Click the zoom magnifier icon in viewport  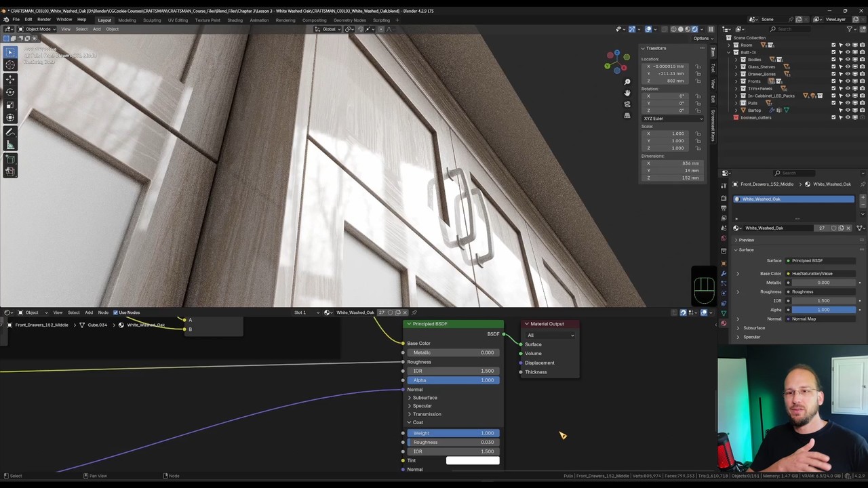[x=627, y=82]
